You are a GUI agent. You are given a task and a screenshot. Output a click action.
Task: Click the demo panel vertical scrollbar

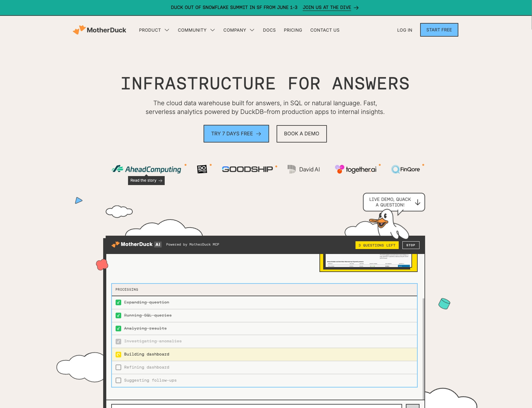424,349
